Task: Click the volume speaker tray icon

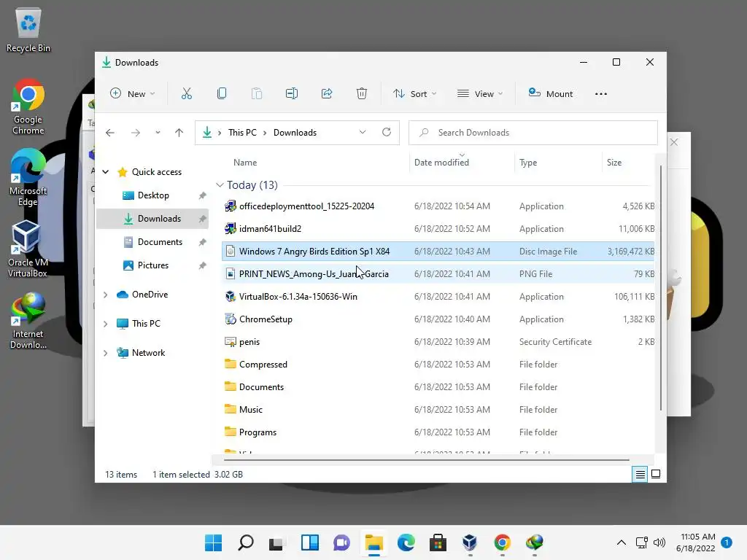Action: coord(659,542)
